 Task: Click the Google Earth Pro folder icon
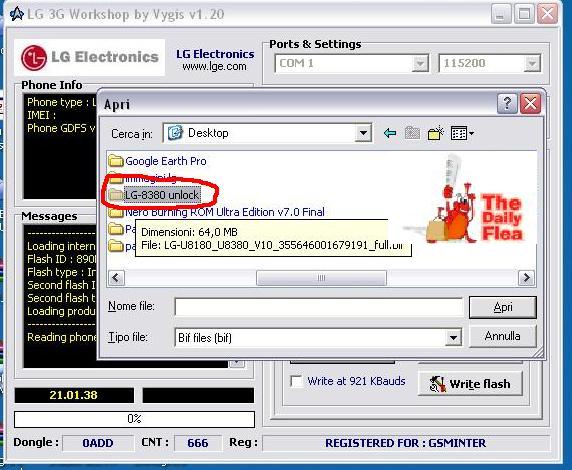click(116, 161)
